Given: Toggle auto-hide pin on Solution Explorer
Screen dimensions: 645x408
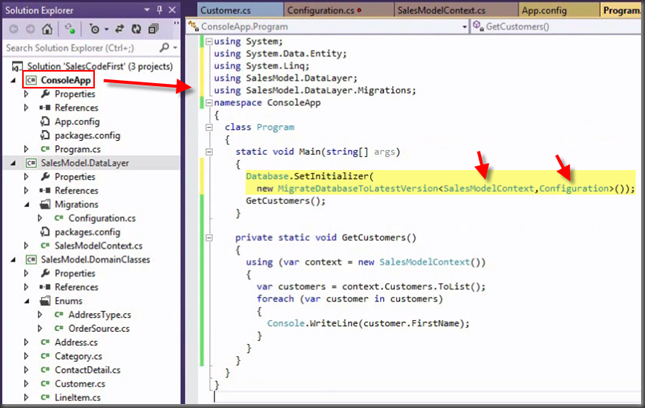Looking at the screenshot, I should [160, 10].
